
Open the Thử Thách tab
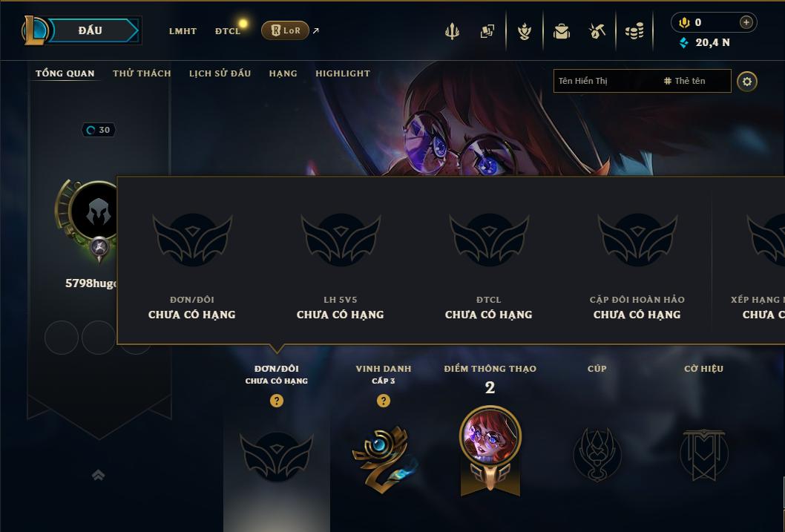142,73
